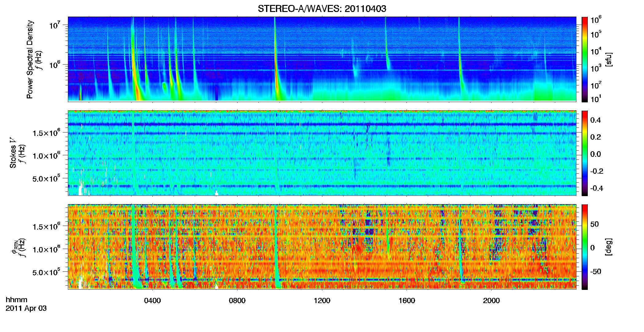The height and width of the screenshot is (332, 644).
Task: Select the phi angle colorbar in degrees
Action: [x=585, y=247]
